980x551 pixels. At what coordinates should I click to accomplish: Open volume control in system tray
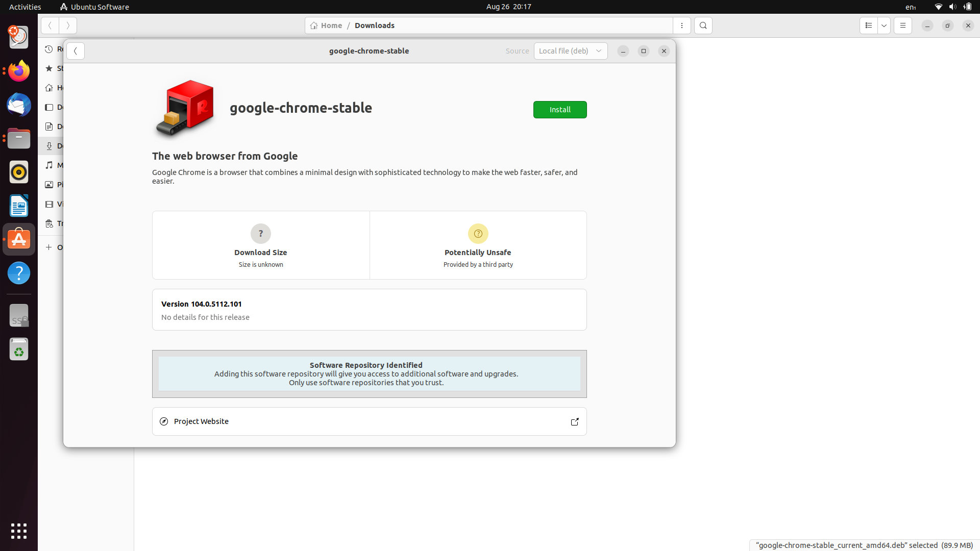click(x=952, y=7)
